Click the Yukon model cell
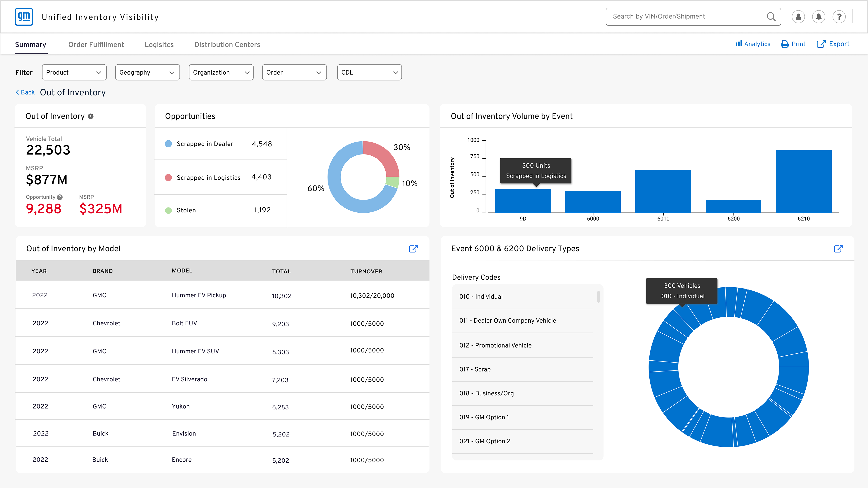This screenshot has height=488, width=868. coord(181,406)
